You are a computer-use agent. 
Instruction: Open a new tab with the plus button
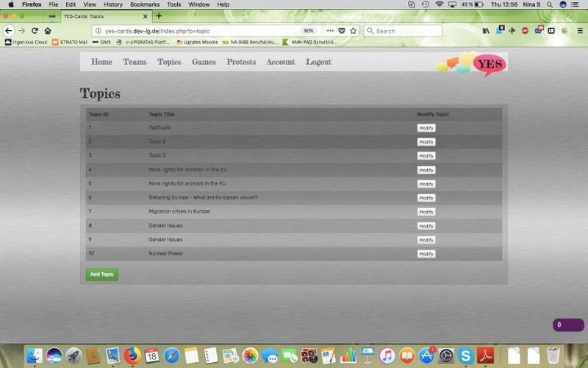click(x=159, y=16)
